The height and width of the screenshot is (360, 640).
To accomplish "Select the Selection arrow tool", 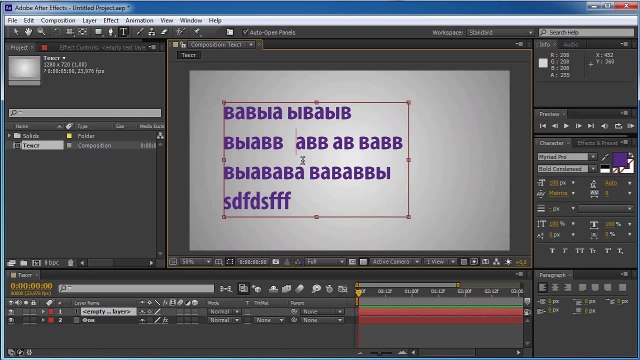I will click(x=16, y=32).
